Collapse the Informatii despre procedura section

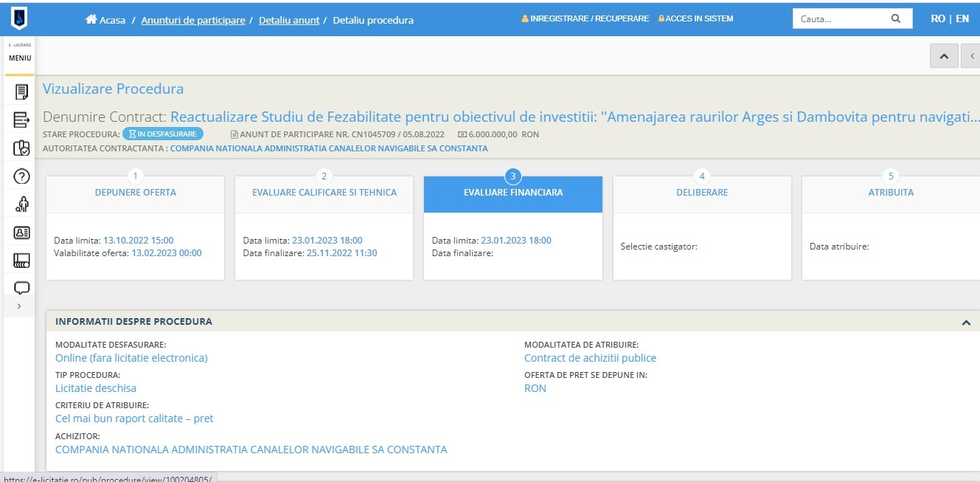(966, 323)
